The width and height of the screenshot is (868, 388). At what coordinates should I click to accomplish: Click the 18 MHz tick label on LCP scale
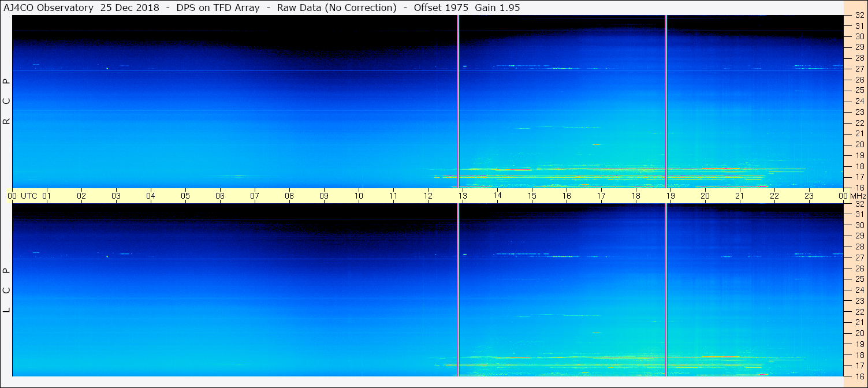click(860, 355)
